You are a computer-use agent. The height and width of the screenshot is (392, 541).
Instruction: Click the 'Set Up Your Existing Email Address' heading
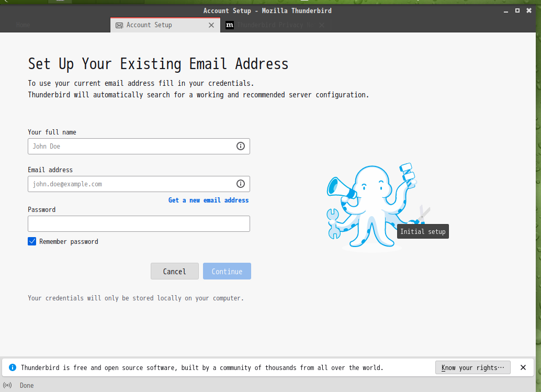click(158, 64)
